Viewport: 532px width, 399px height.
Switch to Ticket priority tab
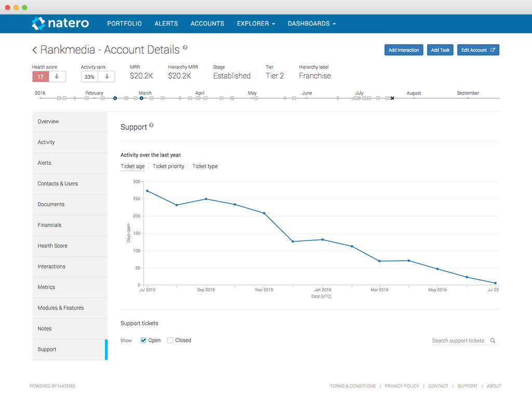pyautogui.click(x=168, y=166)
